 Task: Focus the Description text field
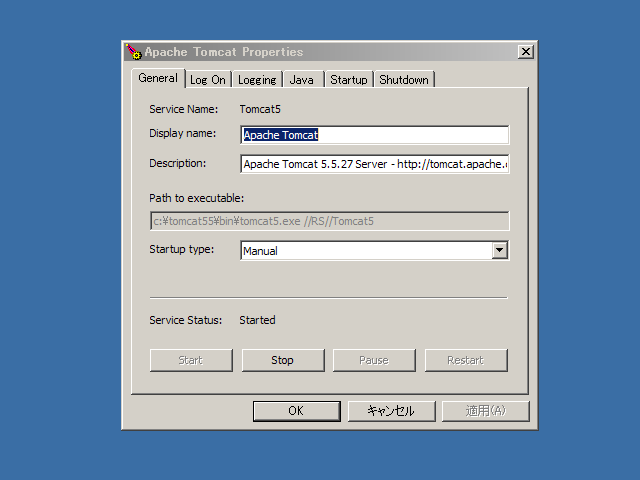(x=375, y=164)
